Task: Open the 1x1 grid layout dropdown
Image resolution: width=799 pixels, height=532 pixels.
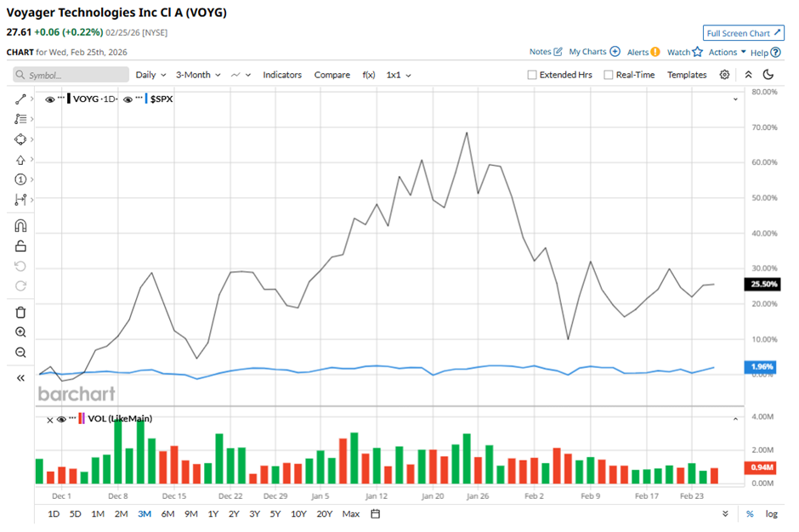Action: pyautogui.click(x=399, y=75)
